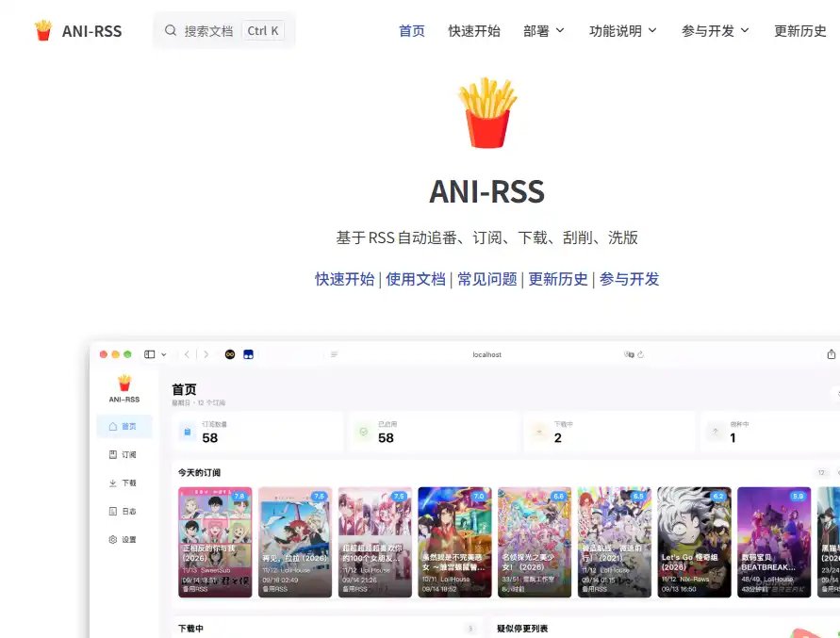This screenshot has width=840, height=638.
Task: Focus the 搜索文档 search box
Action: [x=224, y=30]
